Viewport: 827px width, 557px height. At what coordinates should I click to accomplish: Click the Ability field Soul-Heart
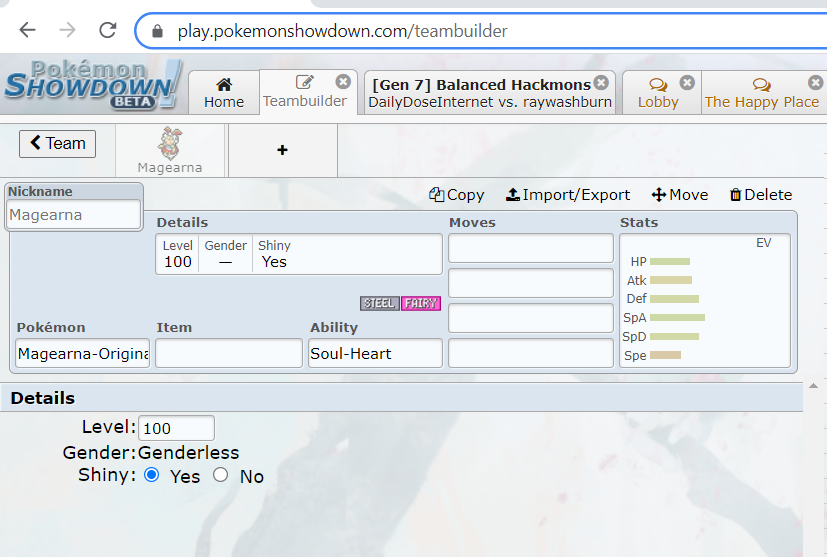[x=376, y=353]
